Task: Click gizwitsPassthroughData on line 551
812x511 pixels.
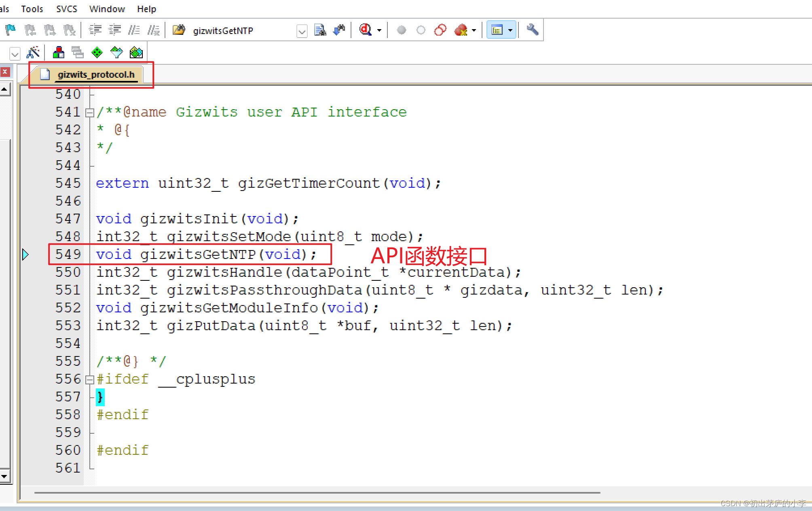Action: [x=264, y=290]
